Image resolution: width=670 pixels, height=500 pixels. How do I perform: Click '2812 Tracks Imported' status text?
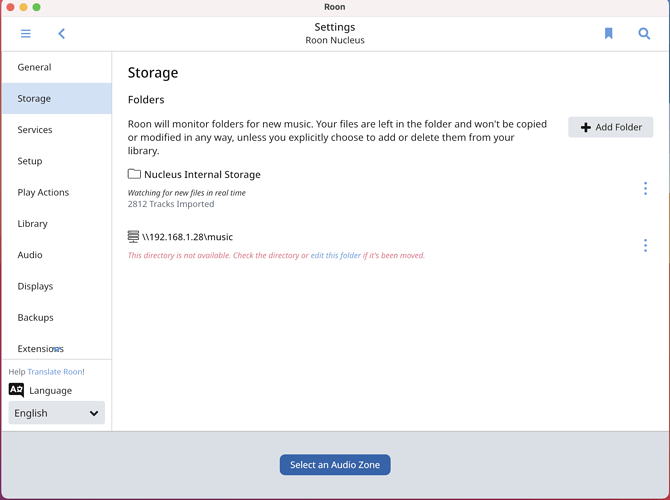click(x=171, y=204)
